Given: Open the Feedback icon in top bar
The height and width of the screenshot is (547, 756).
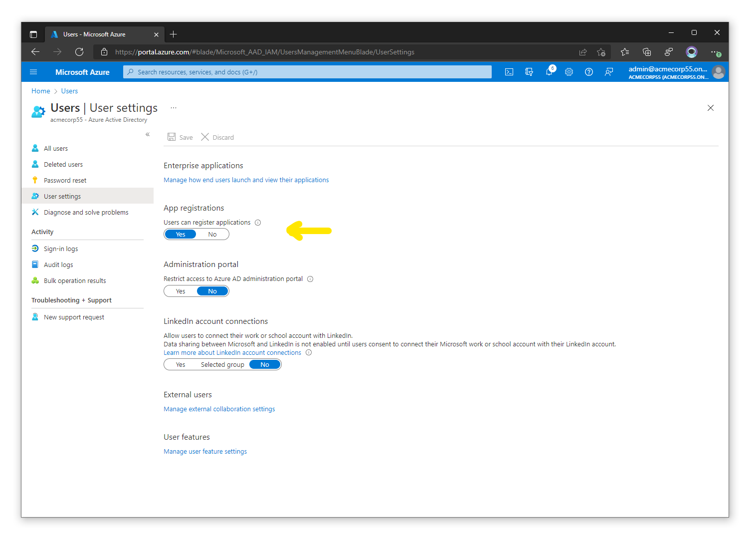Looking at the screenshot, I should (609, 72).
